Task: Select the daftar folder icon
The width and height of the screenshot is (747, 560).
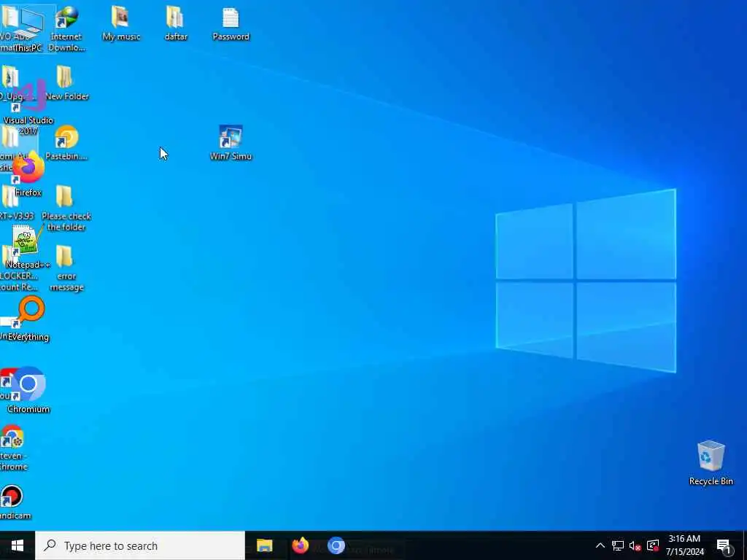Action: (176, 24)
